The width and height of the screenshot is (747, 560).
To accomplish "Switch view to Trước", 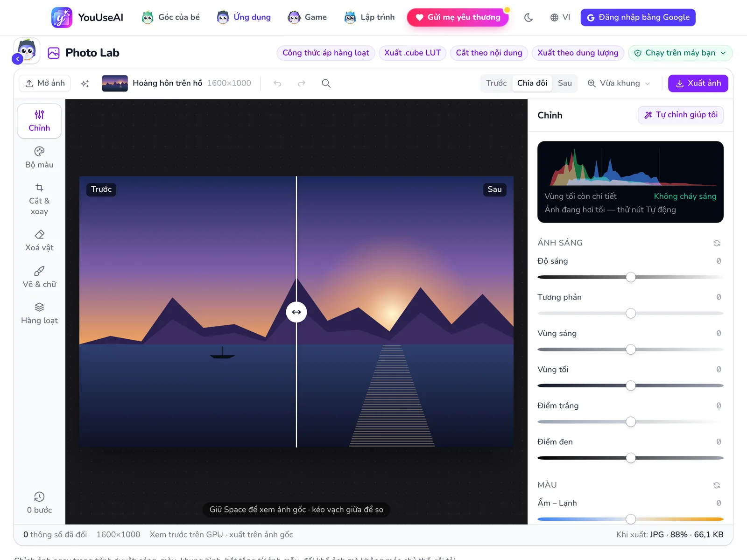I will coord(496,83).
